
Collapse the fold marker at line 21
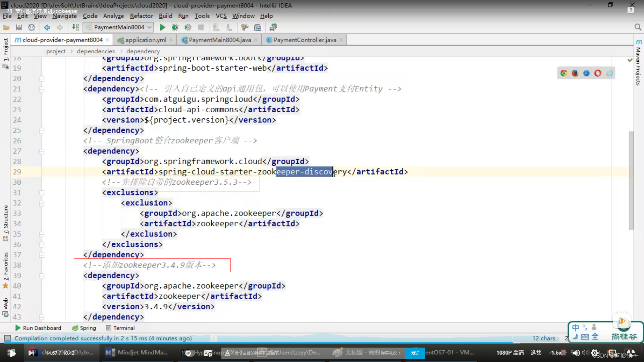click(x=42, y=89)
